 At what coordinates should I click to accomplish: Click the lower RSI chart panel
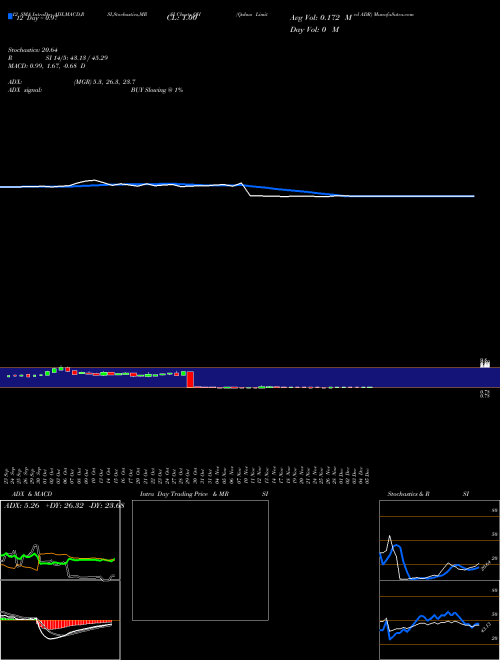coord(439,620)
